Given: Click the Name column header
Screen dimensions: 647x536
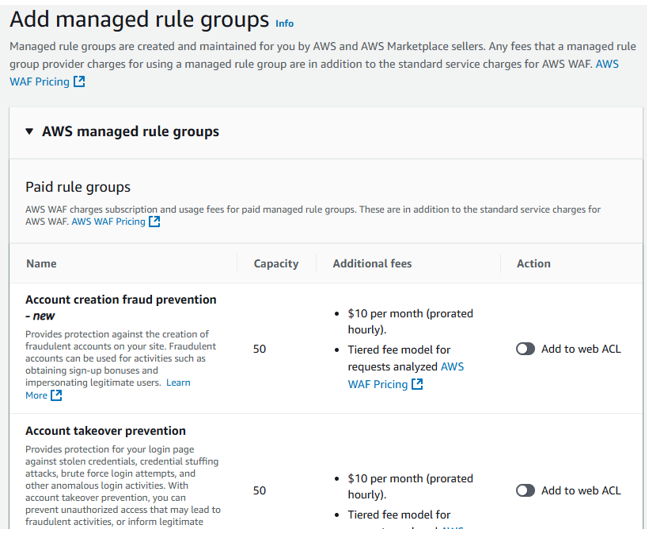Looking at the screenshot, I should tap(41, 264).
